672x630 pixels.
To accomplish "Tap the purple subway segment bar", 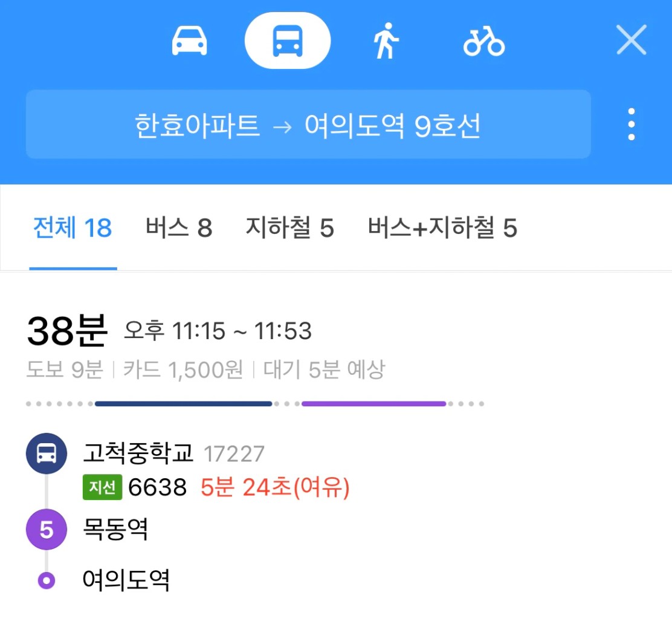I will pyautogui.click(x=373, y=403).
